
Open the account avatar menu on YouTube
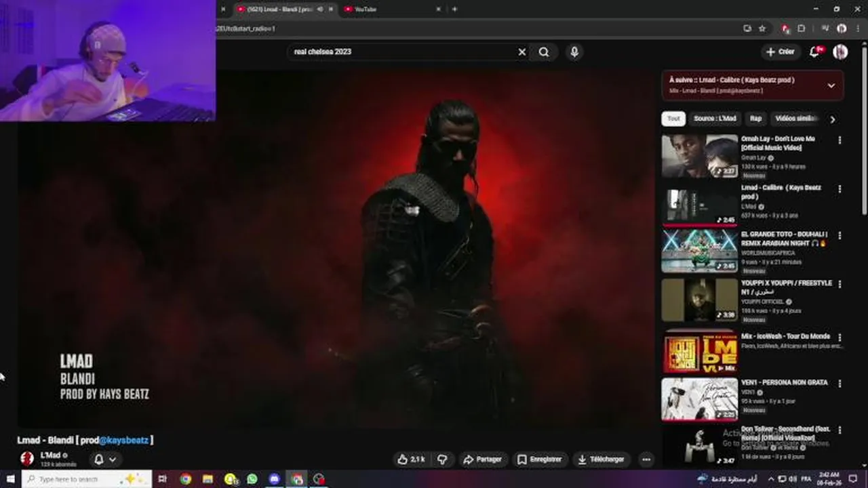pos(840,52)
